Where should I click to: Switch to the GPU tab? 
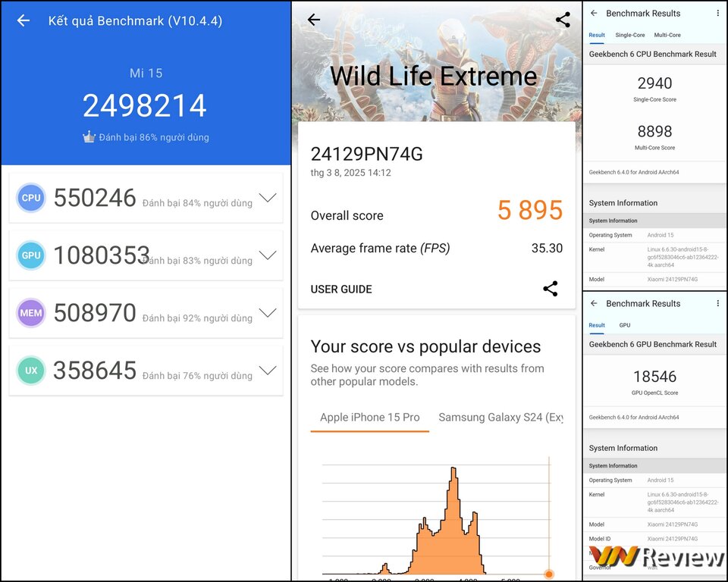click(x=624, y=325)
